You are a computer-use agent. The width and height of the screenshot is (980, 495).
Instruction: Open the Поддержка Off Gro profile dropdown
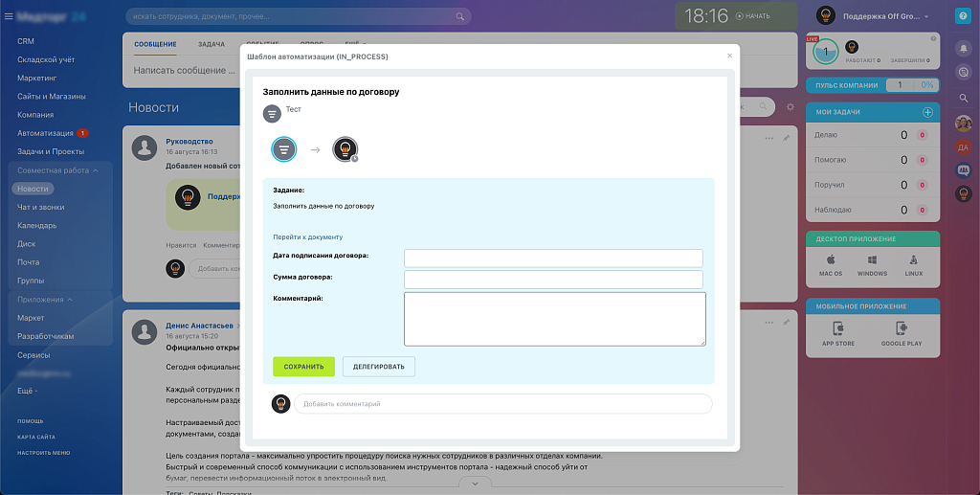(926, 16)
